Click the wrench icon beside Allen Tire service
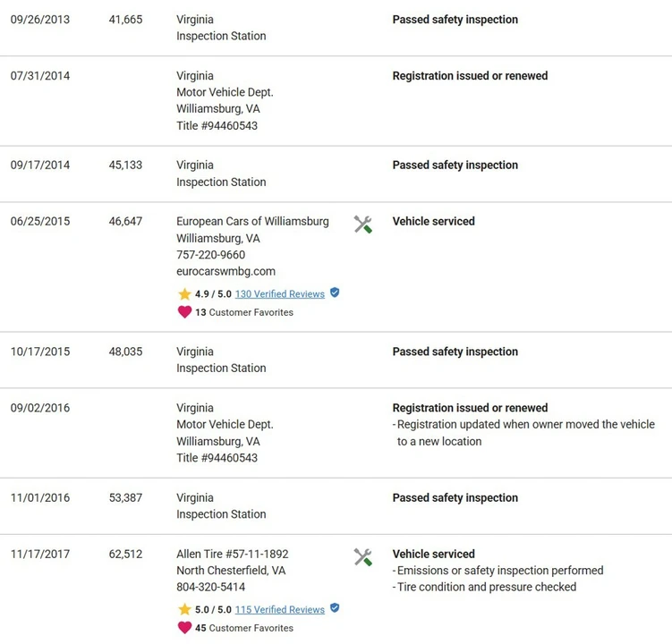The width and height of the screenshot is (672, 644). pos(363,557)
